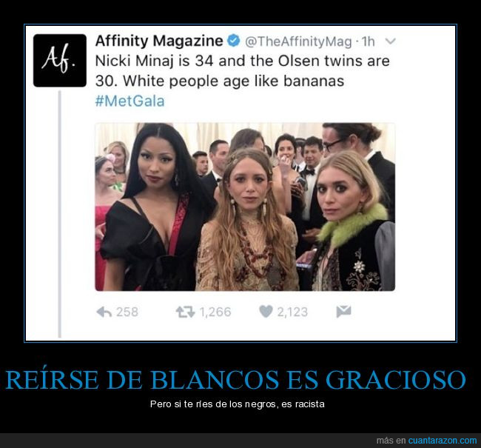Click the verified badge next to Affinity Magazine
481x448 pixels.
pyautogui.click(x=233, y=41)
